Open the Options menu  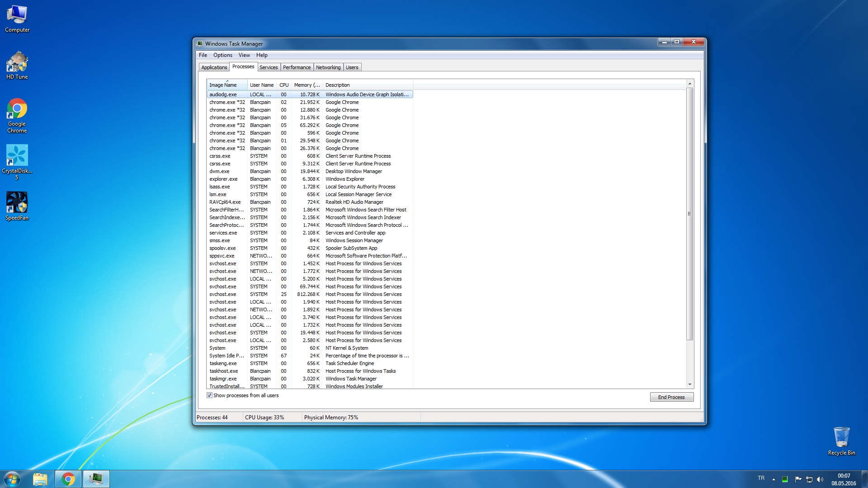click(223, 55)
